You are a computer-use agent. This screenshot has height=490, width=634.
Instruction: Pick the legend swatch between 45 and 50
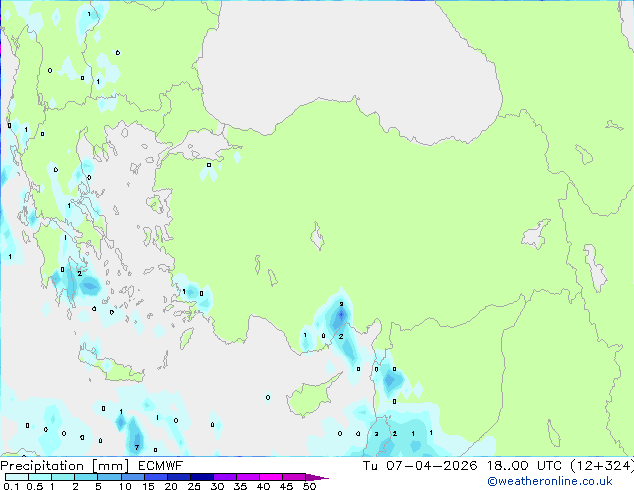click(x=294, y=477)
